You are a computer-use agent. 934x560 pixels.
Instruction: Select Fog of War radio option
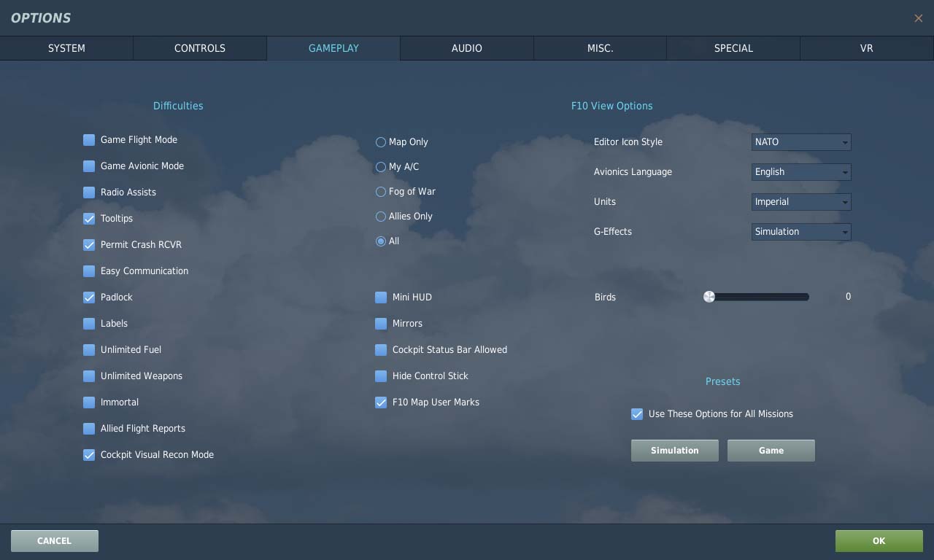381,192
